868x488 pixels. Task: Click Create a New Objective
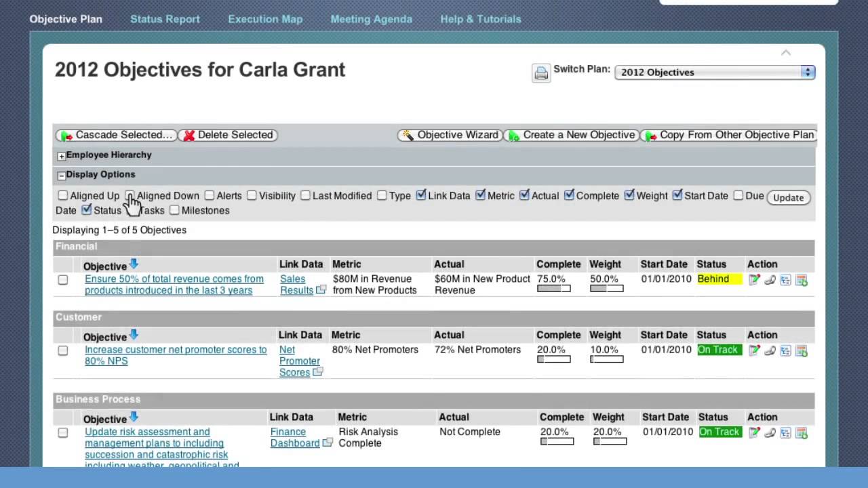pos(572,135)
